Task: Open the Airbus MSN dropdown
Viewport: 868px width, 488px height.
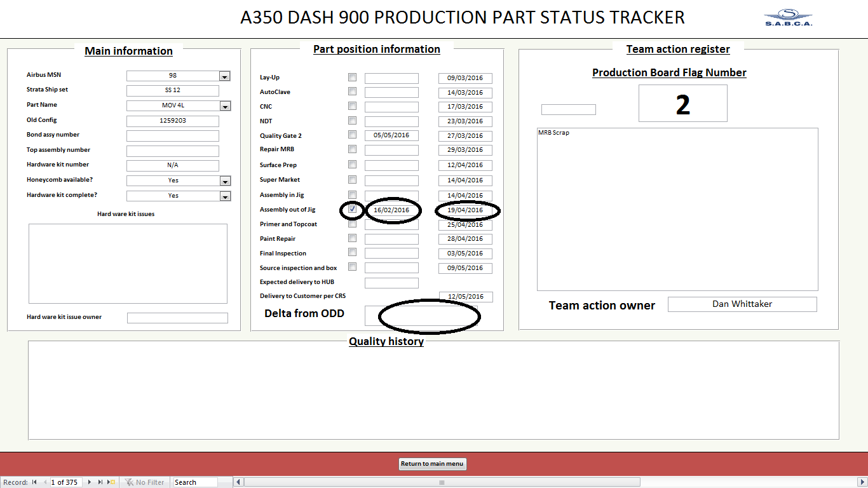Action: (224, 76)
